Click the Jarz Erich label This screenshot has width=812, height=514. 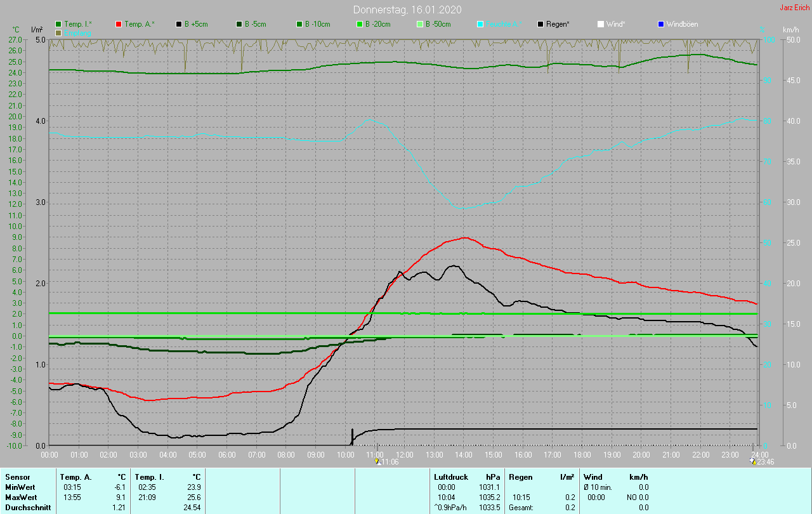[794, 8]
